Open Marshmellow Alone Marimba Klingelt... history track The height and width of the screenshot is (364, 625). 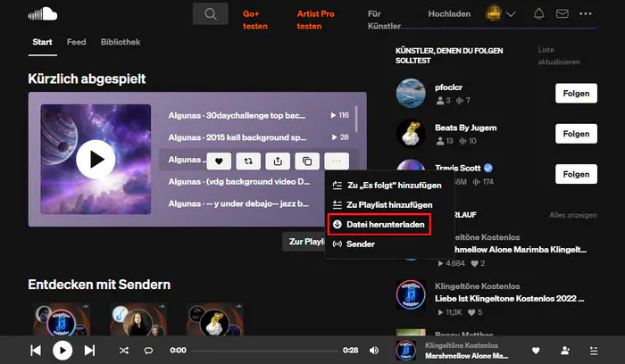click(521, 250)
